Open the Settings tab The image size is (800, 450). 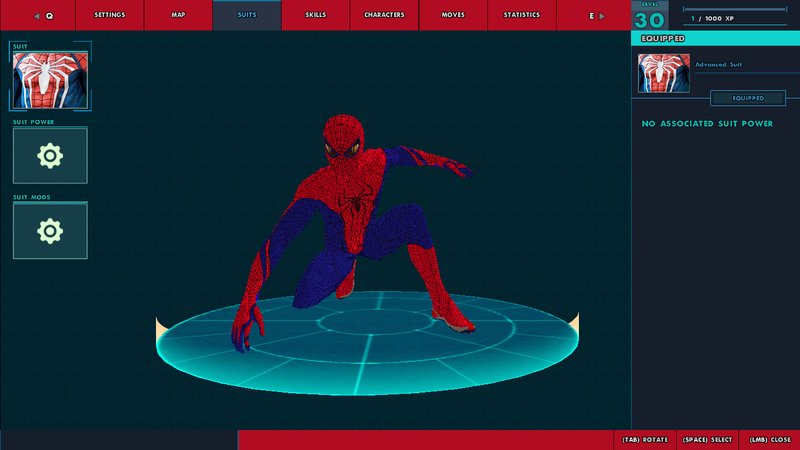point(110,15)
